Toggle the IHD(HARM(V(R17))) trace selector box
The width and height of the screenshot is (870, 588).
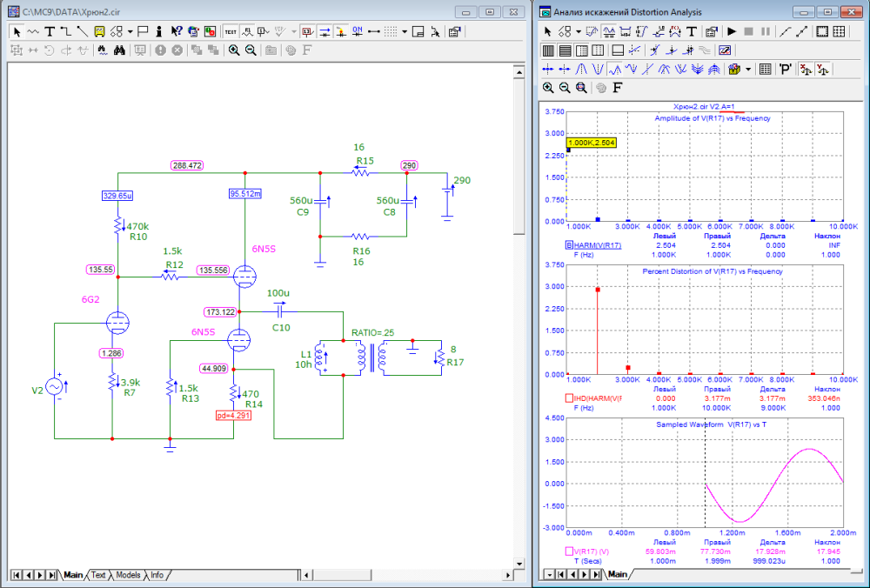(x=569, y=398)
